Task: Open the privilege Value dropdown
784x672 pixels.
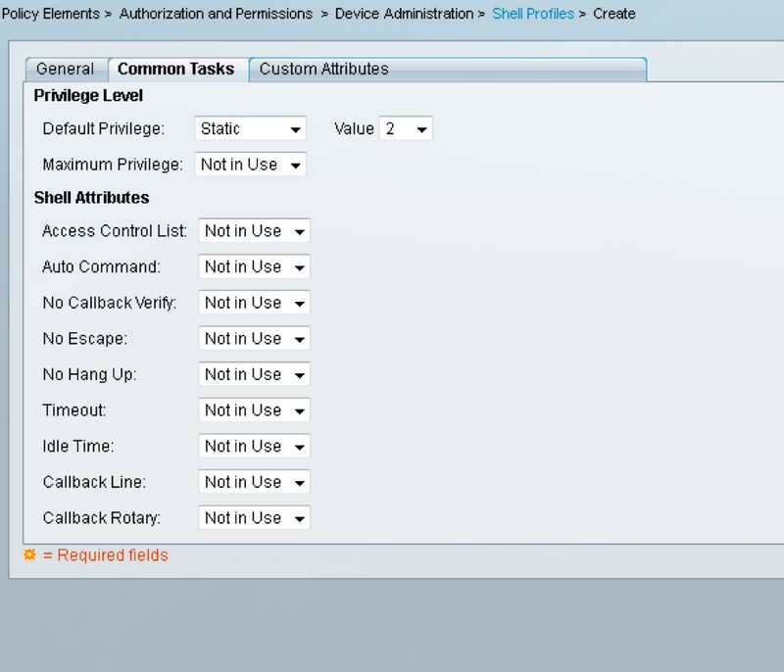Action: (406, 129)
